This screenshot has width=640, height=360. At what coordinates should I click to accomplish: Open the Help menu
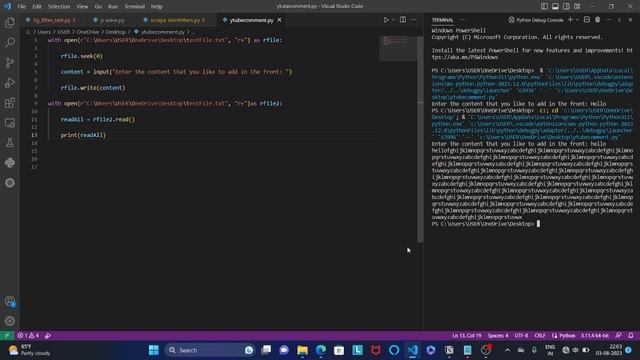[x=156, y=7]
